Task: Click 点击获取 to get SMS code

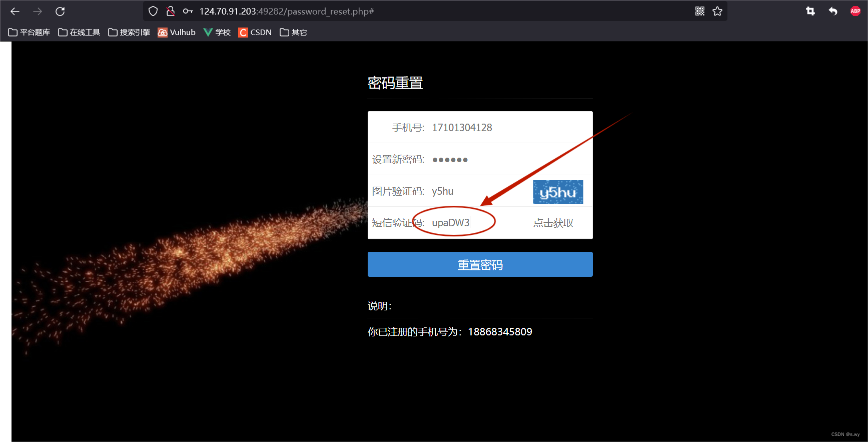Action: [553, 223]
